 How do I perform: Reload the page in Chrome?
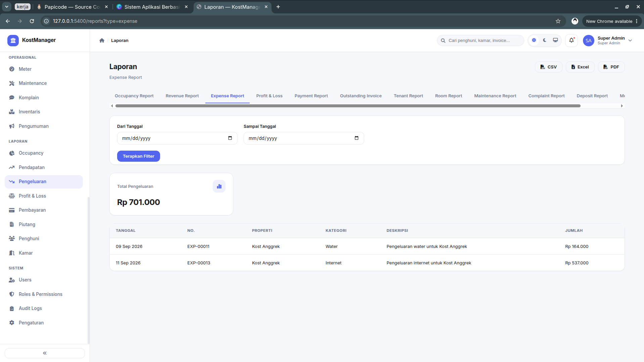[x=32, y=21]
